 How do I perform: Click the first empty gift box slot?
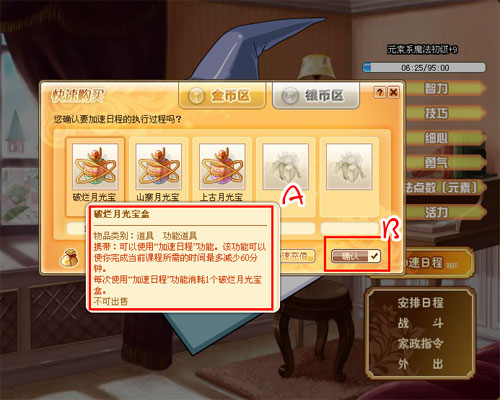[x=286, y=166]
